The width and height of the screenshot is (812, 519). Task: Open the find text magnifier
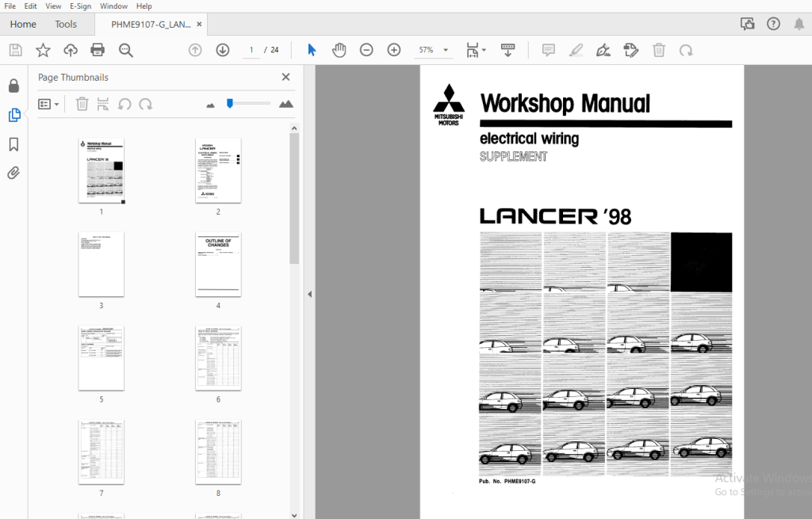tap(126, 50)
